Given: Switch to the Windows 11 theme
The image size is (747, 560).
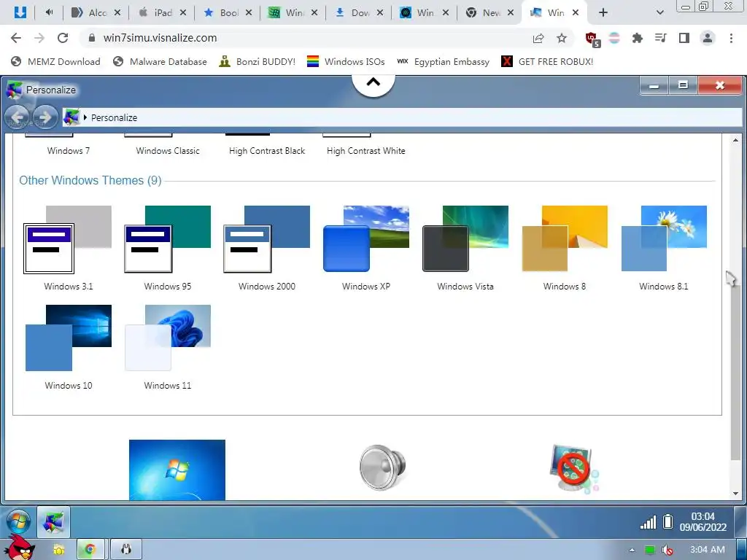Looking at the screenshot, I should 167,338.
